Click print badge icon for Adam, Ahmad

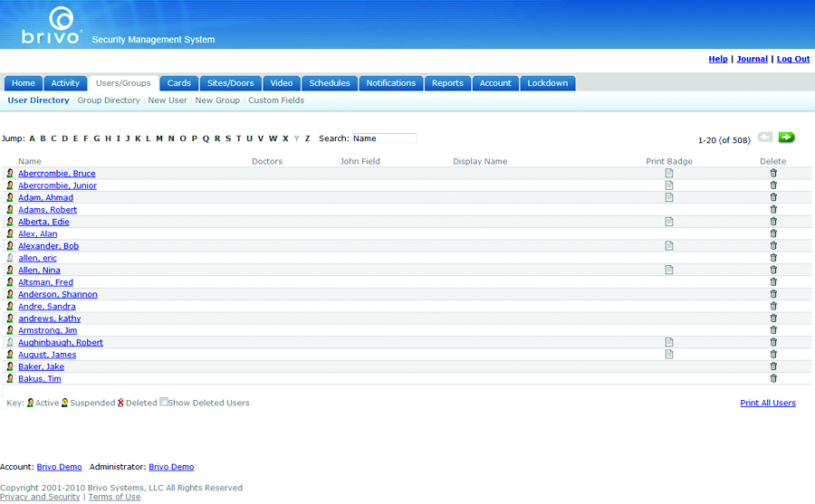[x=669, y=197]
